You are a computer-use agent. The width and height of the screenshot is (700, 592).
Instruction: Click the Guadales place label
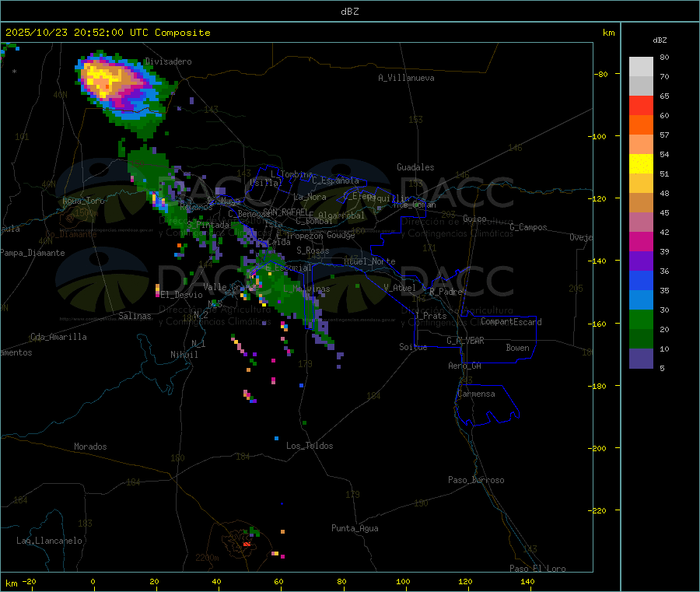[x=415, y=167]
